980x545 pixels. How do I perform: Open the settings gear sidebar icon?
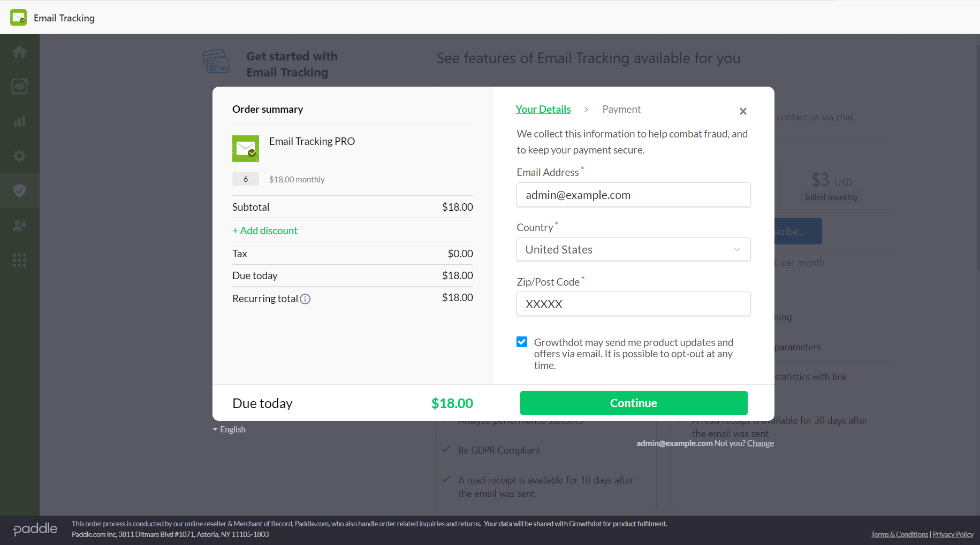coord(20,156)
